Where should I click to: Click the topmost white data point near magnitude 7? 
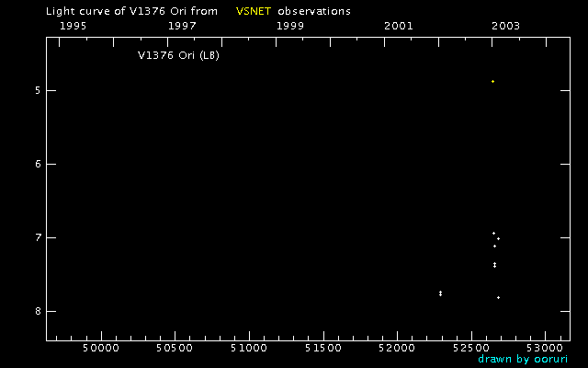point(494,233)
